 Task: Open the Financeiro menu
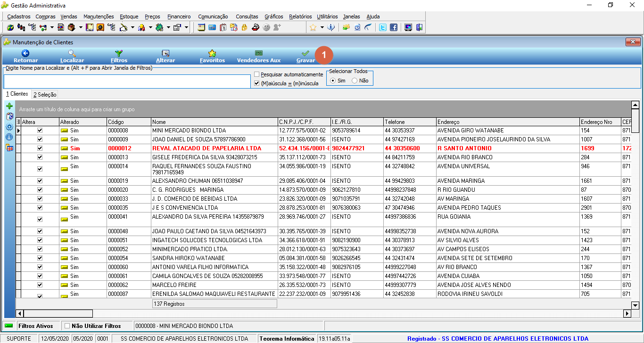[x=179, y=16]
